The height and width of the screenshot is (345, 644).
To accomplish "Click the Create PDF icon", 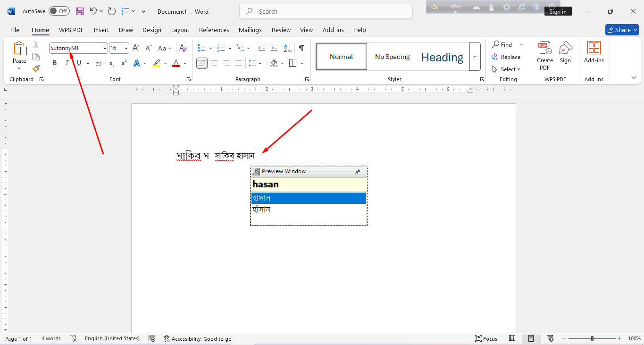I will 545,55.
